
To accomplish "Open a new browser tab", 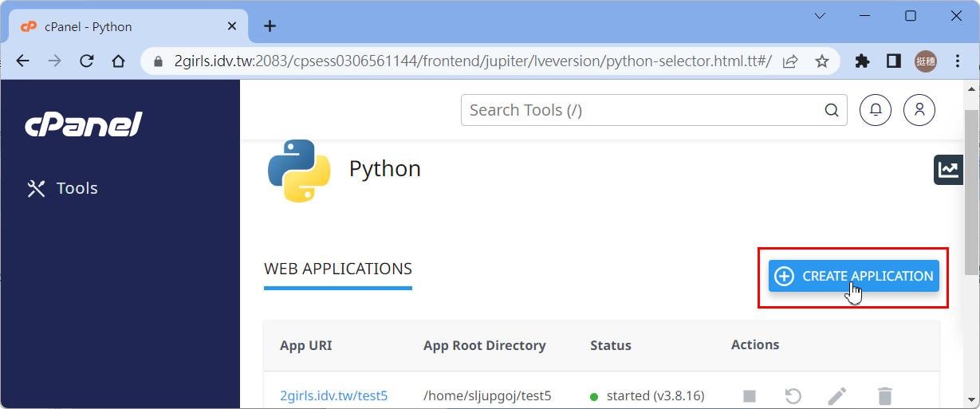I will [270, 26].
